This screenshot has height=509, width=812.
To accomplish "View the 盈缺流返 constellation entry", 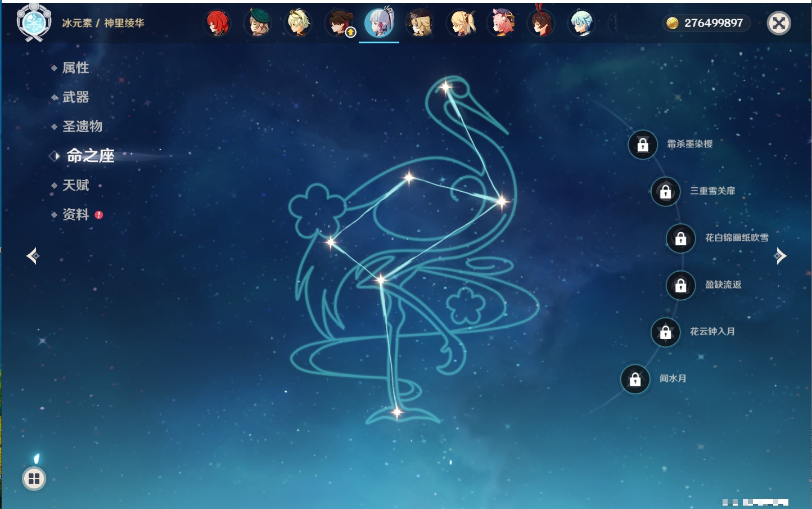I will pos(723,285).
